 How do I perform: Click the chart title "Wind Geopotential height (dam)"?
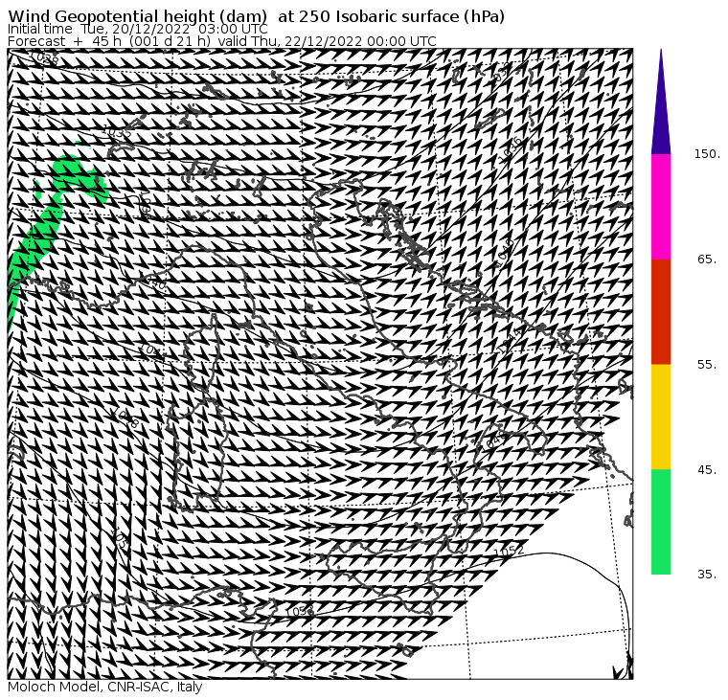coord(137,16)
